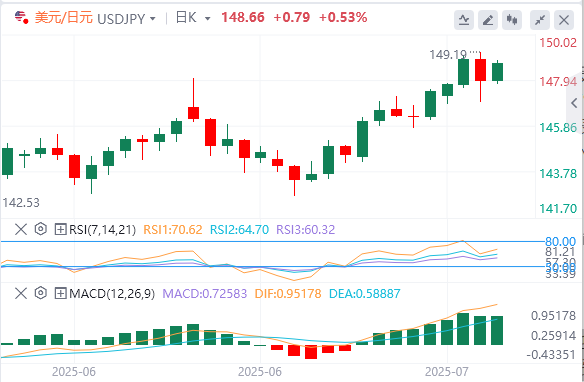
Task: Click the 149.19 high price marker
Action: 448,55
